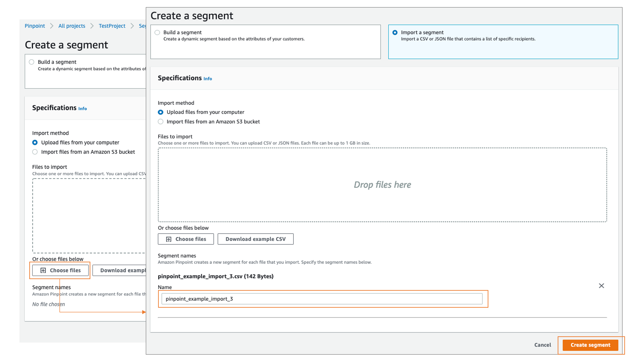Image resolution: width=644 pixels, height=362 pixels.
Task: Click inside the segment Name text field
Action: coord(322,299)
